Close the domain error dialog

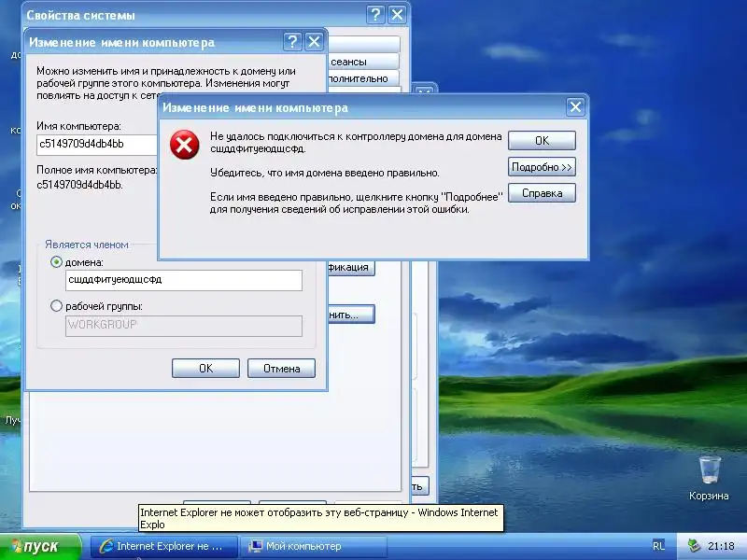[x=575, y=106]
